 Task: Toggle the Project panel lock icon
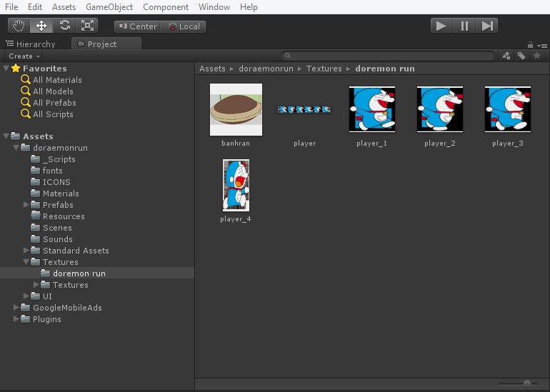click(530, 45)
